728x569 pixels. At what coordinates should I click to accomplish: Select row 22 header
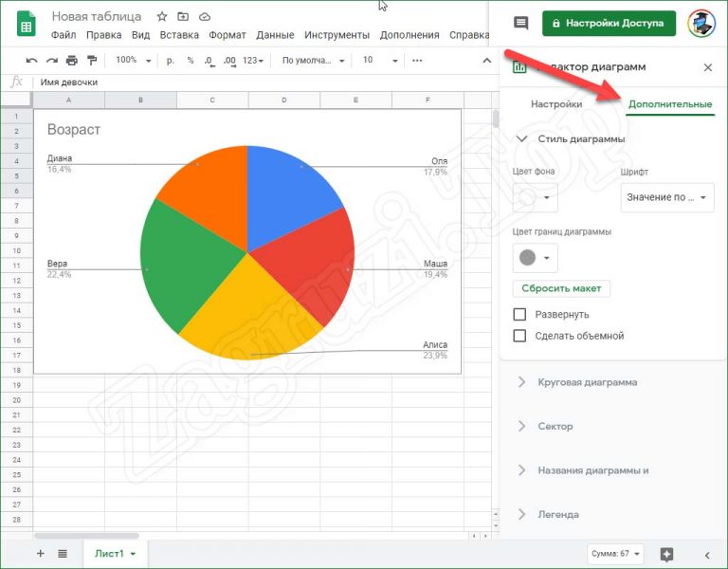click(x=17, y=431)
